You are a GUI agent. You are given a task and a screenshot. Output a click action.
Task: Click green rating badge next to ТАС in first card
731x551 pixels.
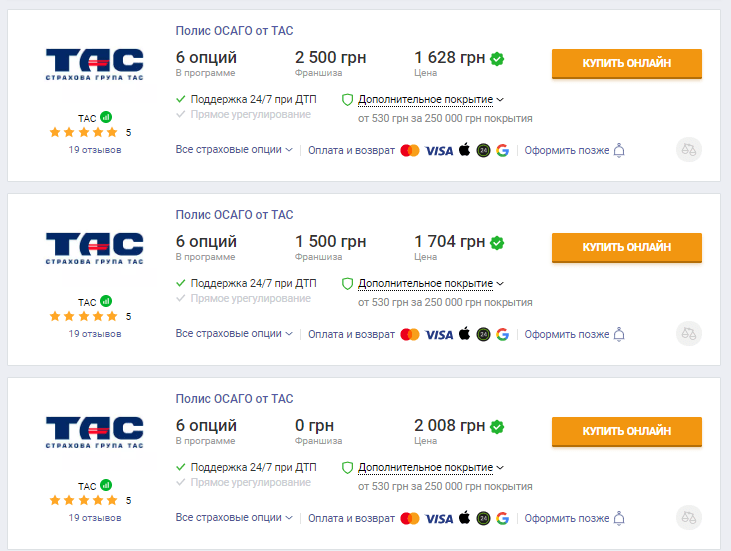click(106, 117)
